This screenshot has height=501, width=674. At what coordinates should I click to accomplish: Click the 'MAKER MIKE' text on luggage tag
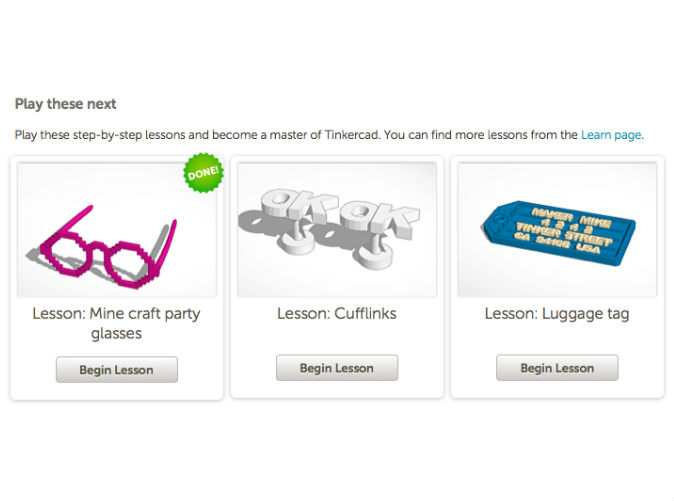tap(572, 218)
